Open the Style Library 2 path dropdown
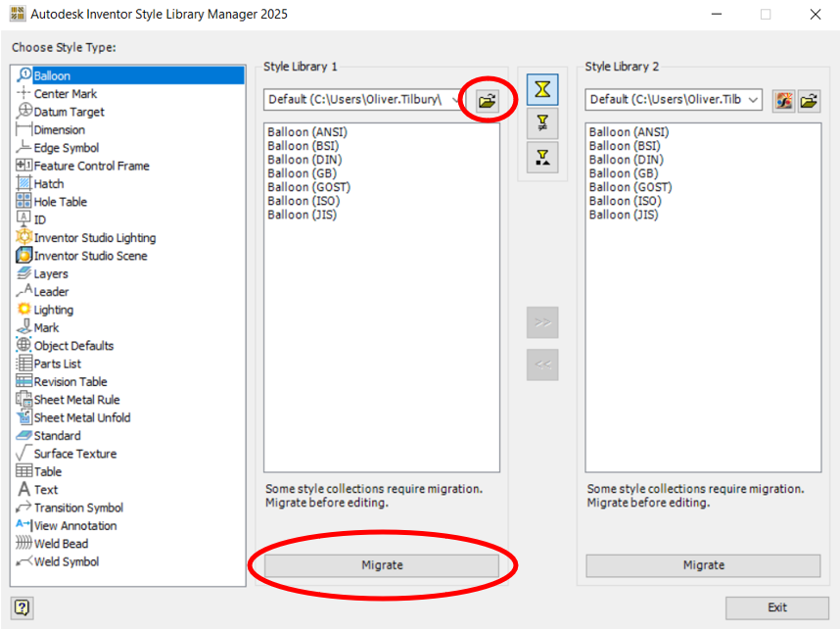Screen dimensions: 840x630 coord(754,99)
